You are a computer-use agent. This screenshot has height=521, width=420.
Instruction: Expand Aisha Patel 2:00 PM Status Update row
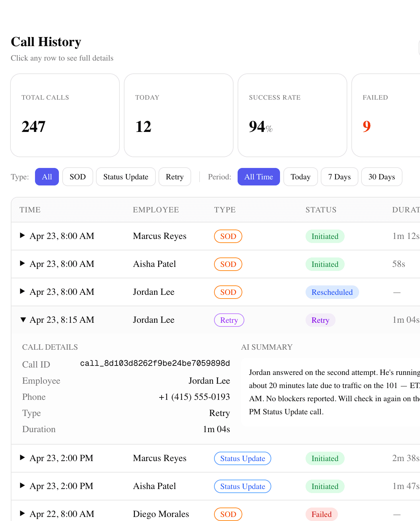click(x=23, y=486)
